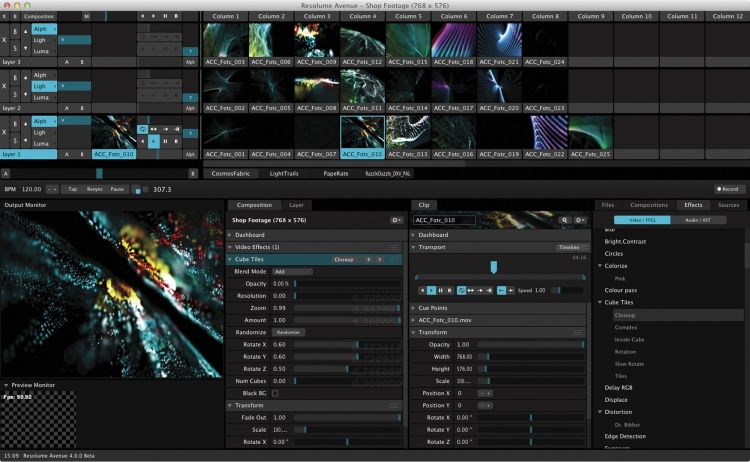
Task: Toggle bypass B on layer 3
Action: [x=15, y=32]
